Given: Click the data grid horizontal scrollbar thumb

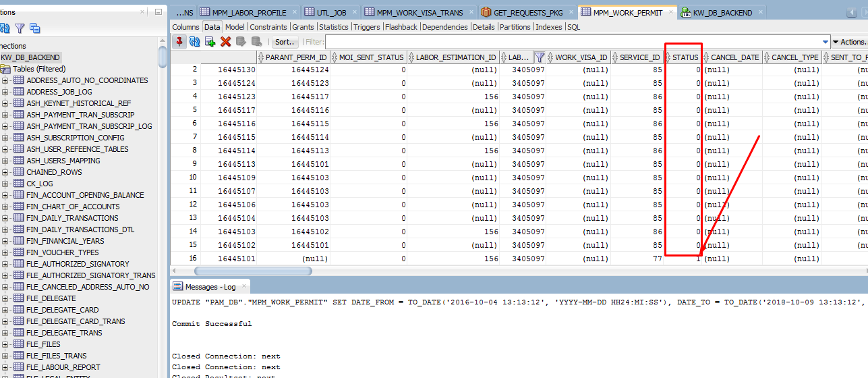Looking at the screenshot, I should pyautogui.click(x=253, y=271).
